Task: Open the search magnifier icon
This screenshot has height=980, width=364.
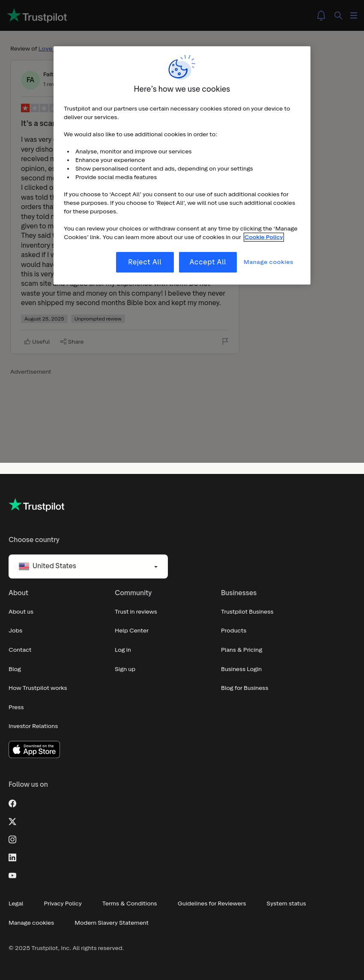Action: pos(338,15)
